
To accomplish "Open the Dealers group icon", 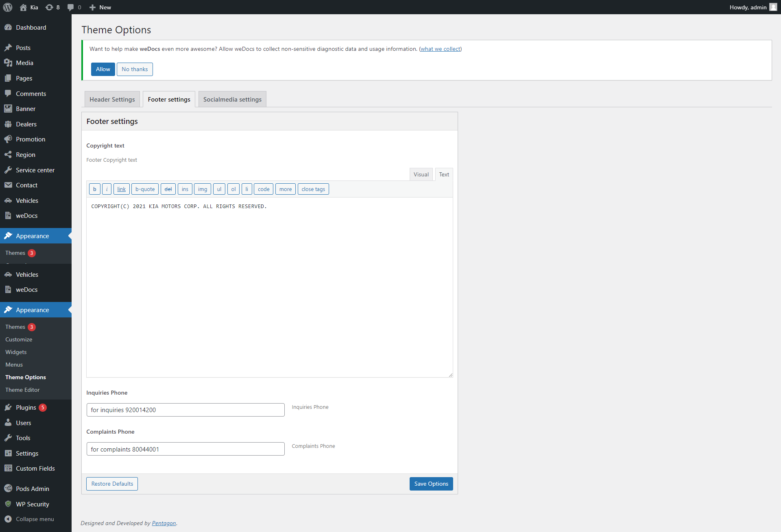I will pos(8,124).
